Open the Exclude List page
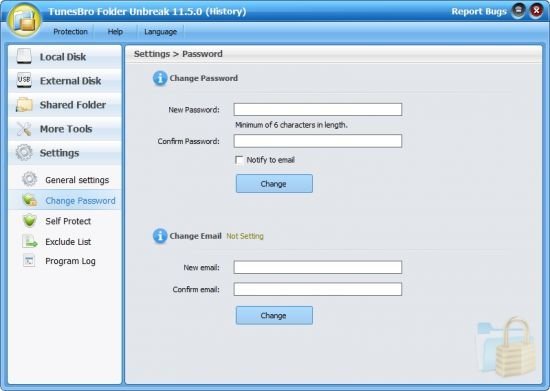The height and width of the screenshot is (391, 550). pos(65,241)
